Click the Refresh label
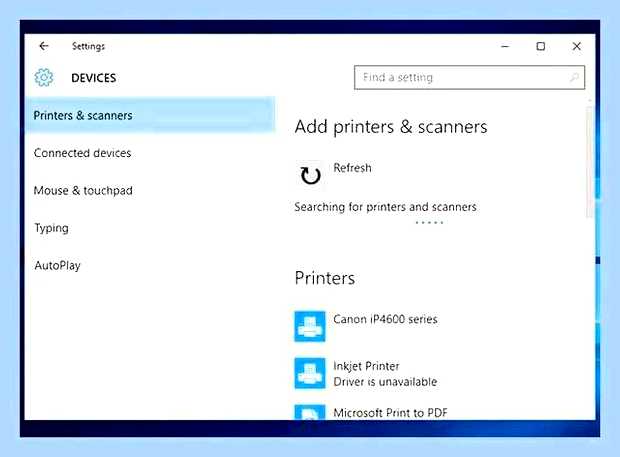The height and width of the screenshot is (457, 620). click(x=352, y=168)
